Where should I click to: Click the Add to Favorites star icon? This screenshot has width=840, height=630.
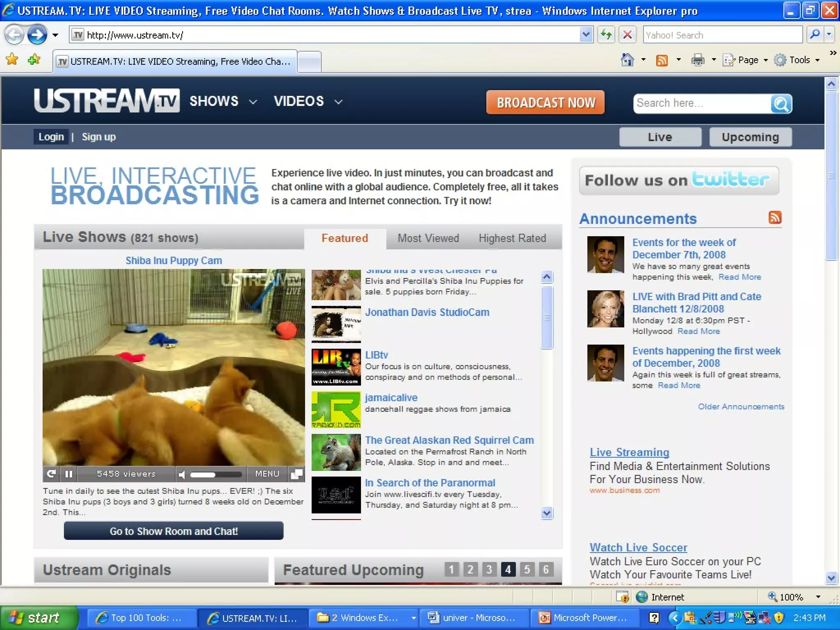[34, 60]
